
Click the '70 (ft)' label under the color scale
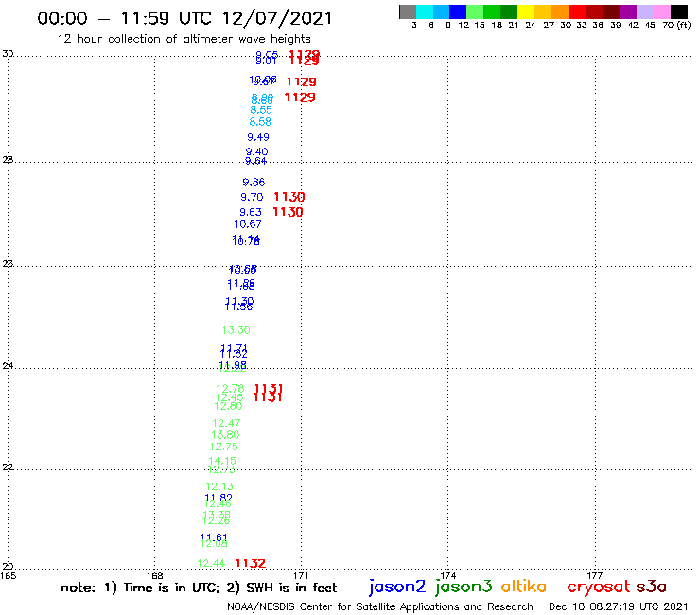(x=676, y=26)
